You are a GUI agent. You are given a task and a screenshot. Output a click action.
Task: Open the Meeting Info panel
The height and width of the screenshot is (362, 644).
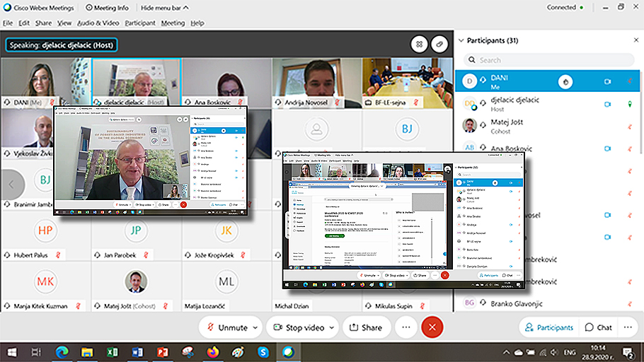coord(107,7)
